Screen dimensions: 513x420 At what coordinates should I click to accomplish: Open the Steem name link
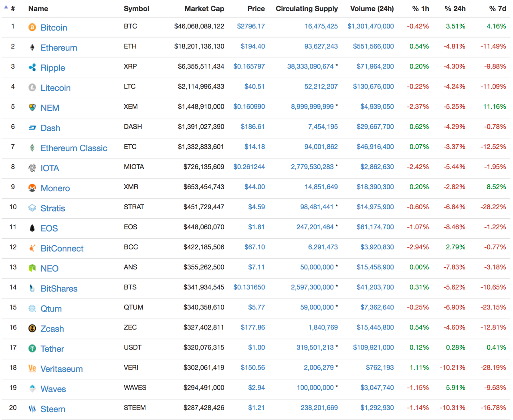[x=53, y=409]
